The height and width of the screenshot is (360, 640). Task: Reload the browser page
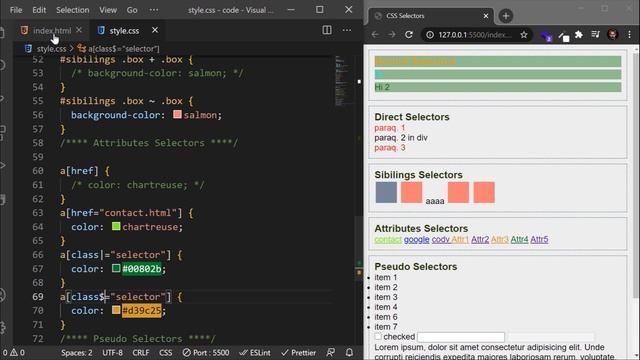pos(409,35)
